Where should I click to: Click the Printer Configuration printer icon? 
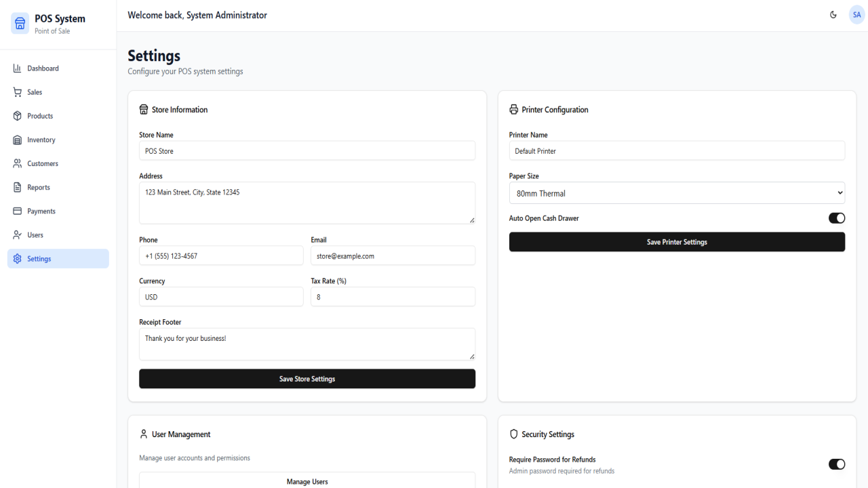513,109
